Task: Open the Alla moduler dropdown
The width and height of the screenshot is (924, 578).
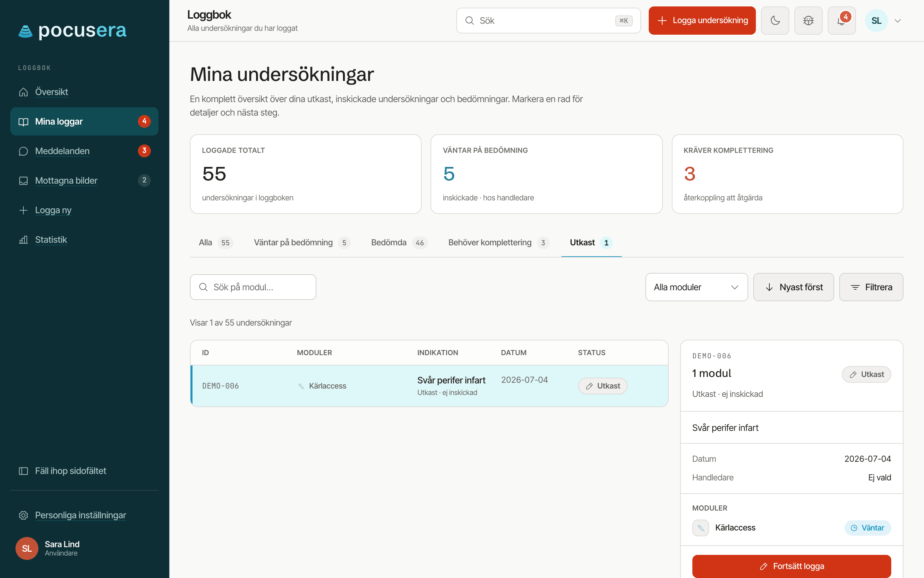Action: [x=697, y=287]
